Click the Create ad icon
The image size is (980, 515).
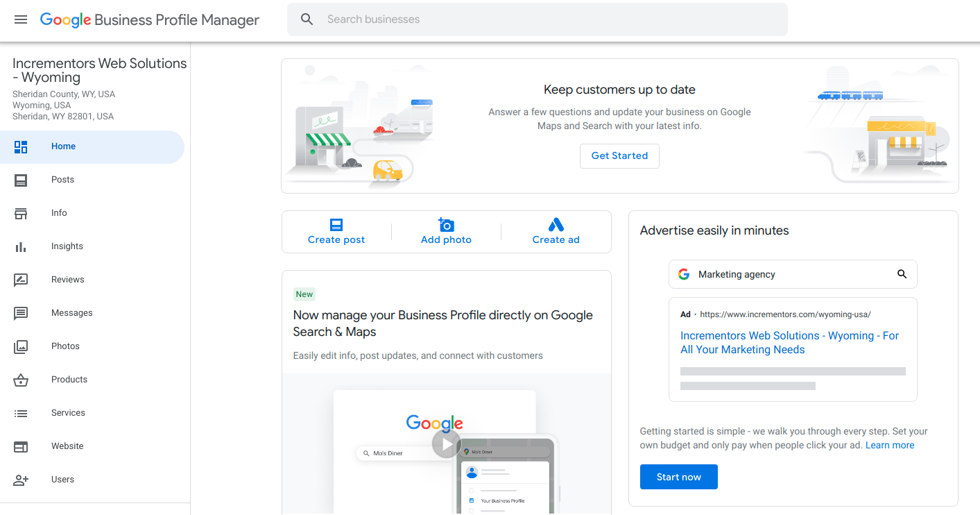[556, 224]
